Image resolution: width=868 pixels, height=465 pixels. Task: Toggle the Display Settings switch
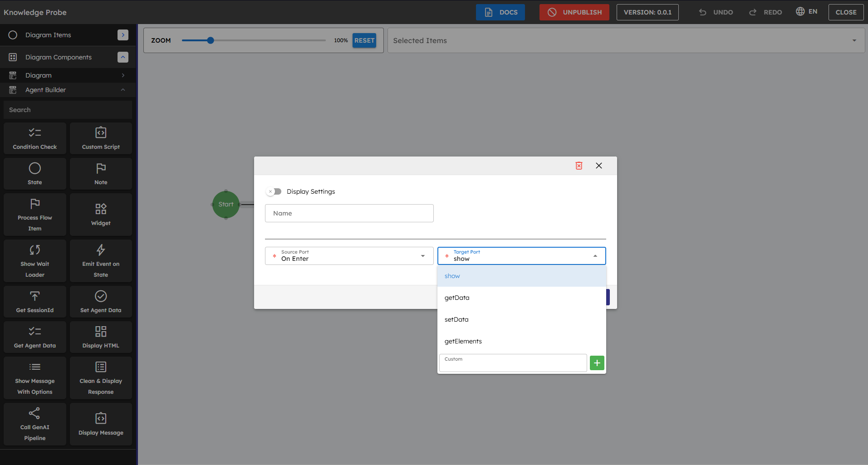point(274,191)
